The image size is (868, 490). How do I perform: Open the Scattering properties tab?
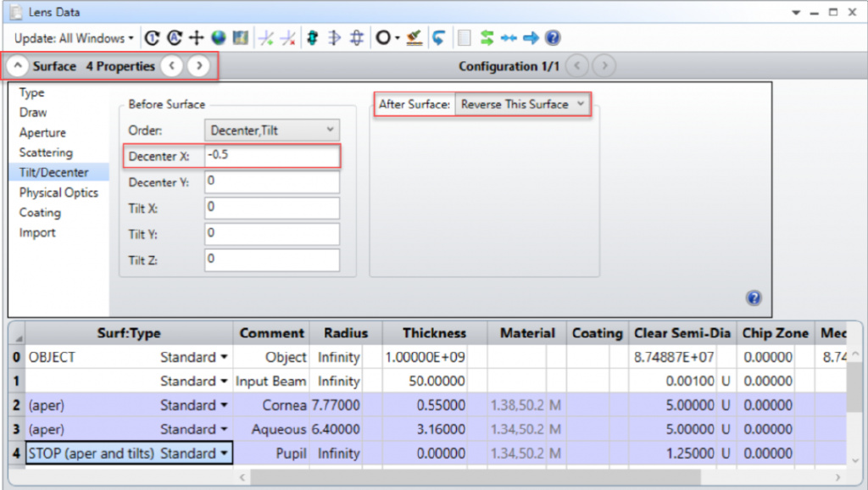46,153
